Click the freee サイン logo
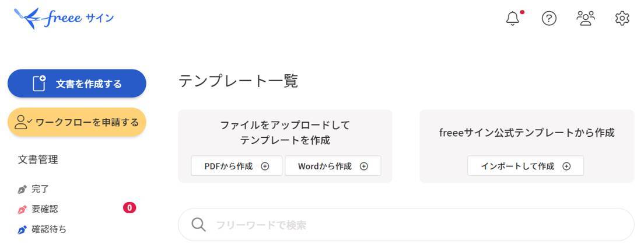Viewport: 644px width, 243px height. 64,19
